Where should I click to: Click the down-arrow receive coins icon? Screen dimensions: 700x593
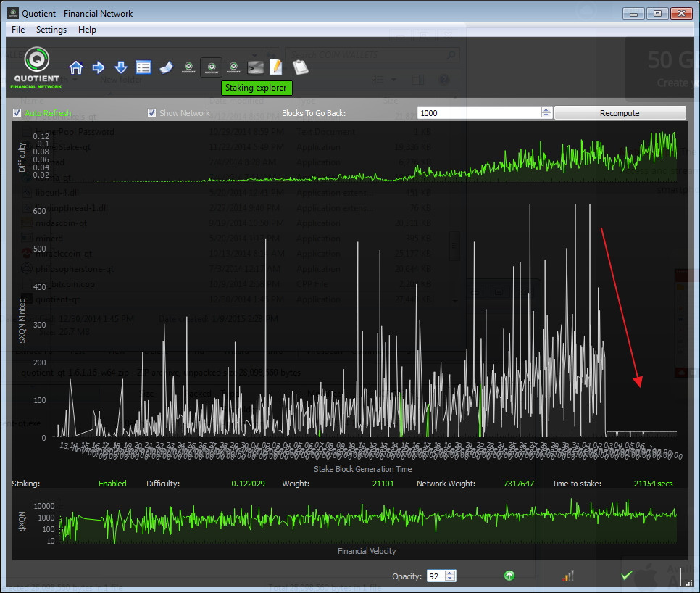coord(121,67)
